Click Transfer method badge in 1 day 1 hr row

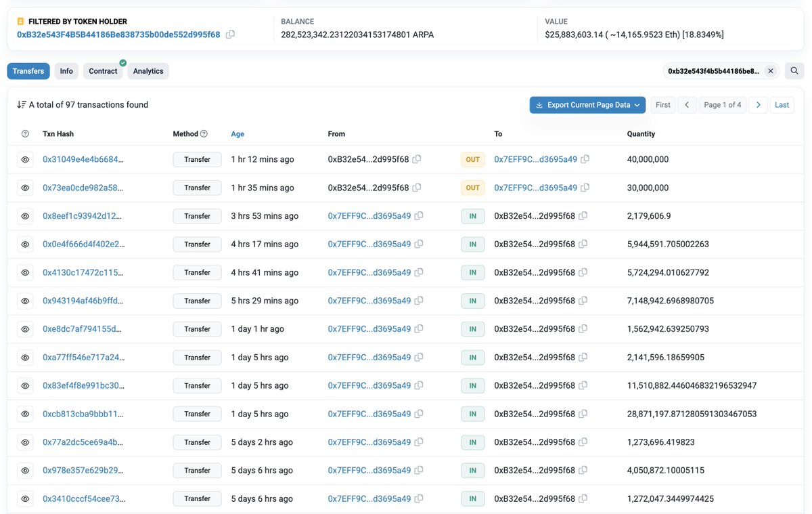[x=197, y=329]
